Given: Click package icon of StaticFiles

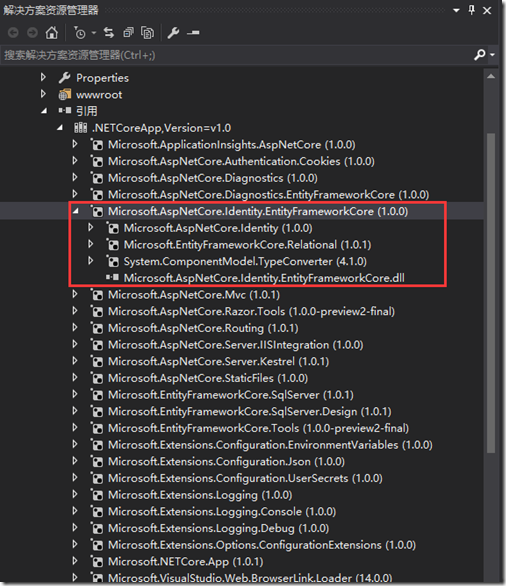Looking at the screenshot, I should coord(97,378).
